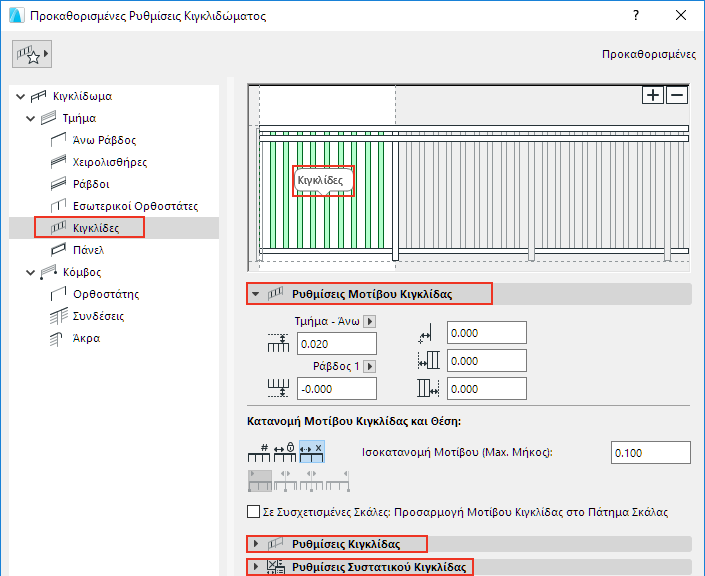Edit Ισοκατανομή Μοτίβου max length field

pyautogui.click(x=651, y=452)
